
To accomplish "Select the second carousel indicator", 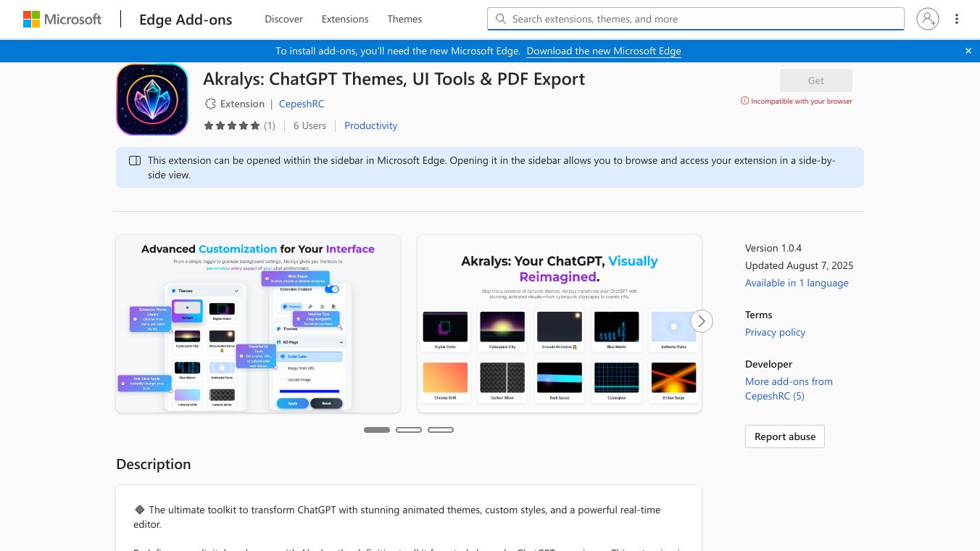I will pos(409,430).
